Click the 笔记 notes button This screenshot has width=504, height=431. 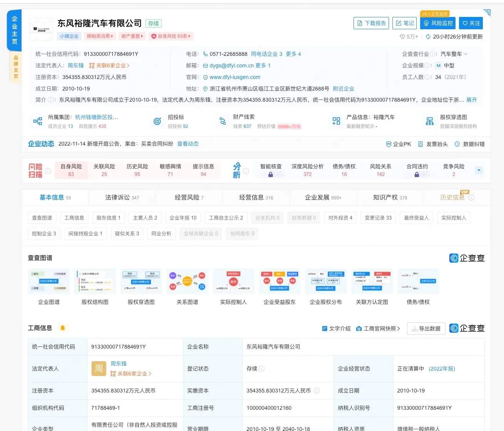point(405,23)
